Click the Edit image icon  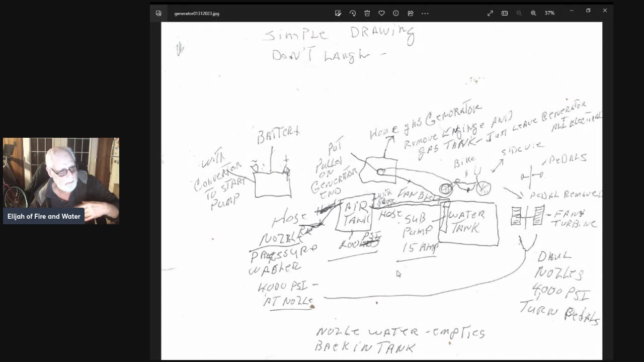point(338,13)
